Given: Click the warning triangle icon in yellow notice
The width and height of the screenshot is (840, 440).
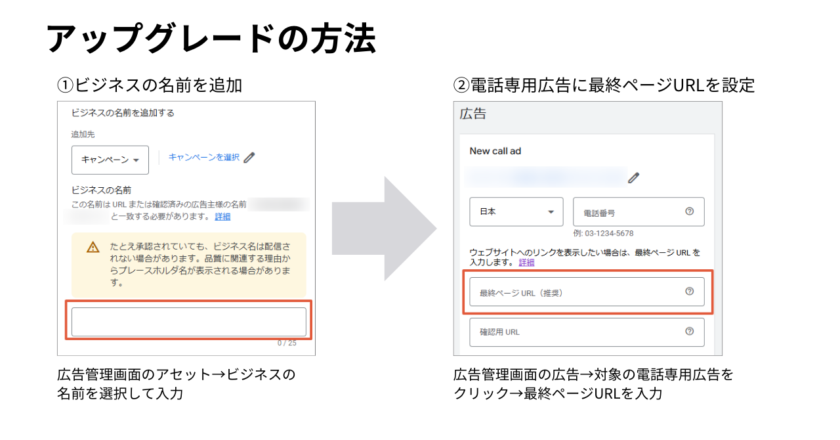Looking at the screenshot, I should click(93, 247).
